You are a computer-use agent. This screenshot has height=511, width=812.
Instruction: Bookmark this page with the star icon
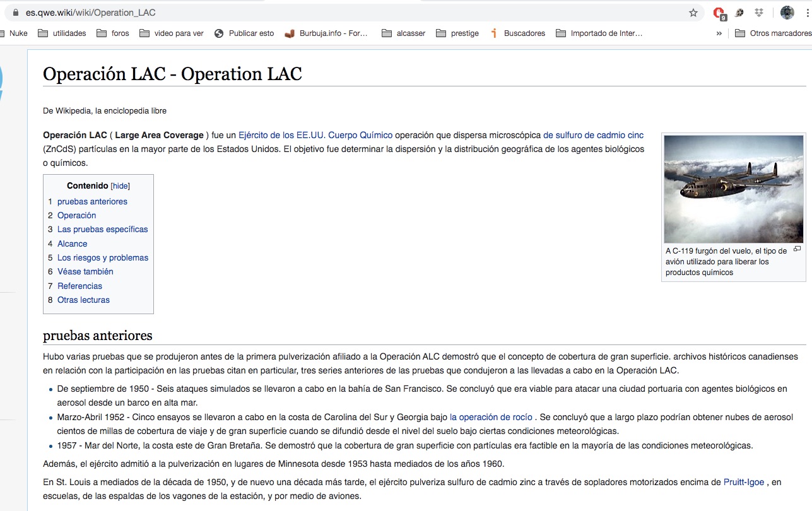pyautogui.click(x=693, y=13)
